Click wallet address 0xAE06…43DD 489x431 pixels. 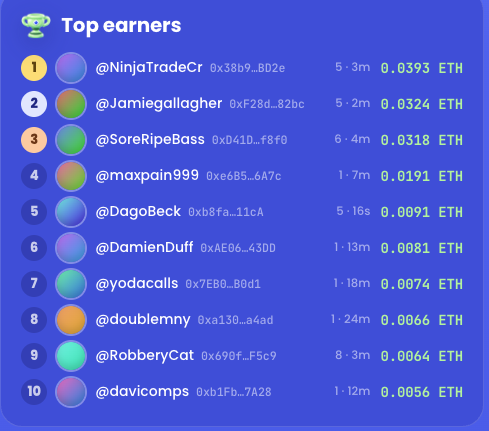click(x=238, y=248)
